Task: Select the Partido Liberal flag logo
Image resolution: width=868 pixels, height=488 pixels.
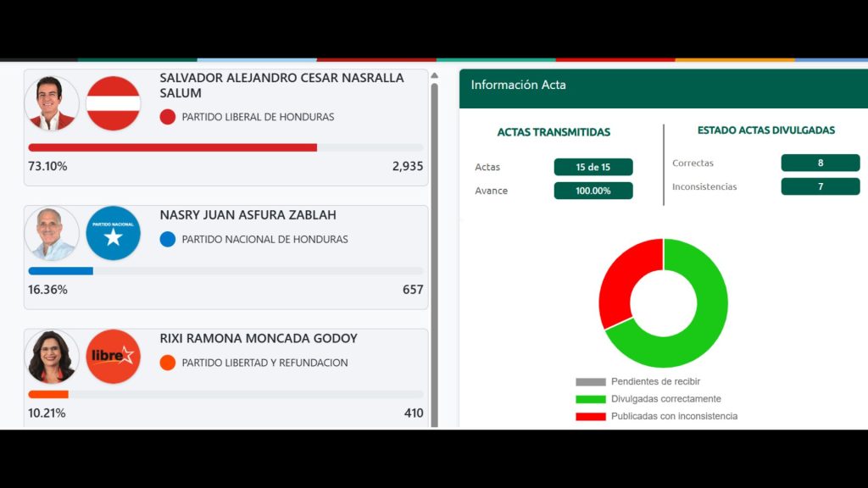Action: [111, 103]
